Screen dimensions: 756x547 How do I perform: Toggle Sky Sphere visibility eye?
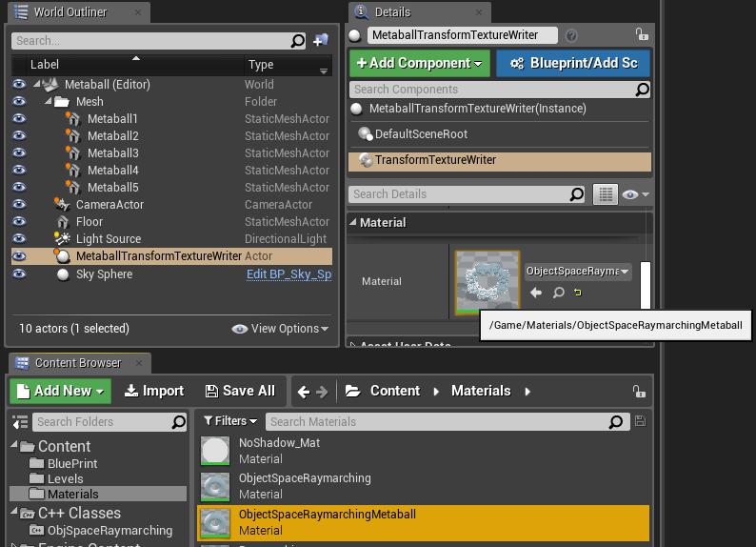(19, 273)
